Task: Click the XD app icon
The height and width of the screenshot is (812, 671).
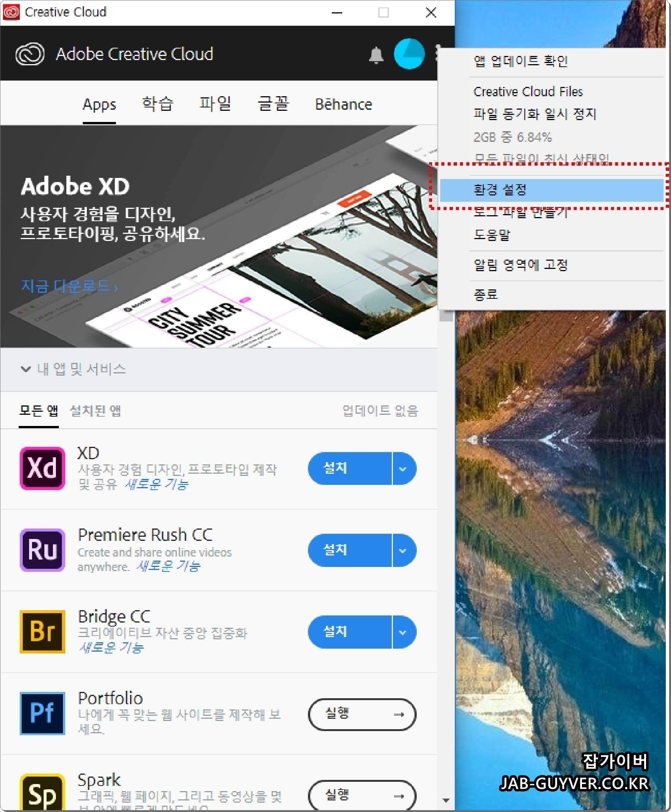Action: [42, 468]
